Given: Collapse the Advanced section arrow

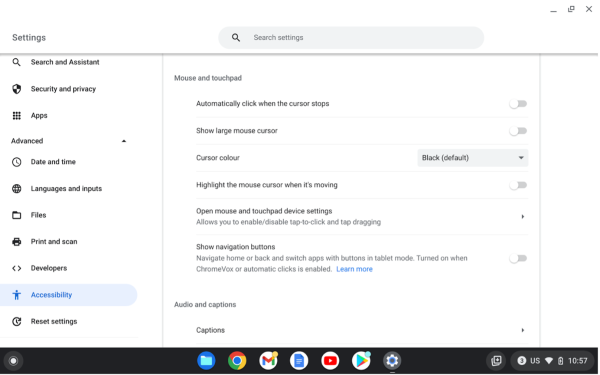Looking at the screenshot, I should click(124, 141).
